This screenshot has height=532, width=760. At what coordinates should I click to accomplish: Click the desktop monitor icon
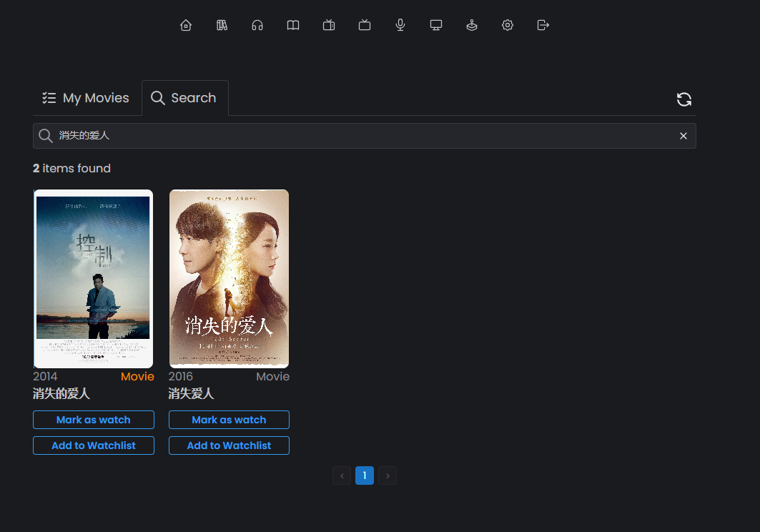pos(436,26)
